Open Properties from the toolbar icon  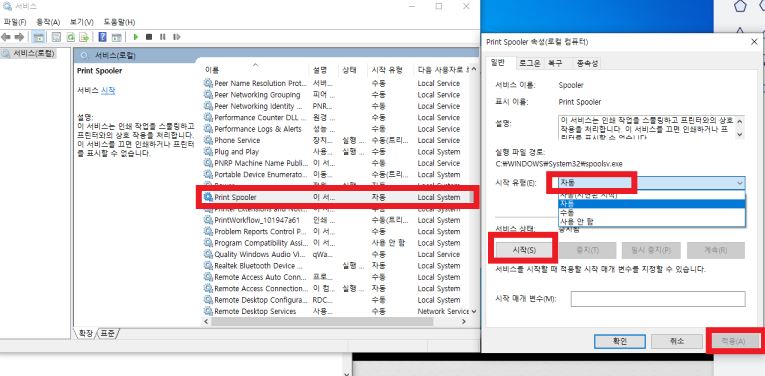[56, 37]
